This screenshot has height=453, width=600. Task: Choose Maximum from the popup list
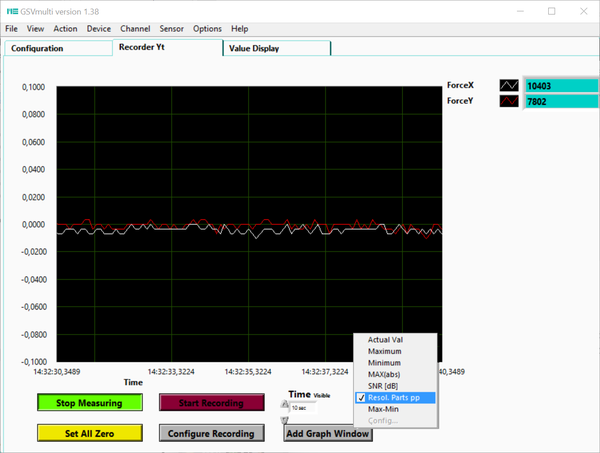[x=385, y=352]
